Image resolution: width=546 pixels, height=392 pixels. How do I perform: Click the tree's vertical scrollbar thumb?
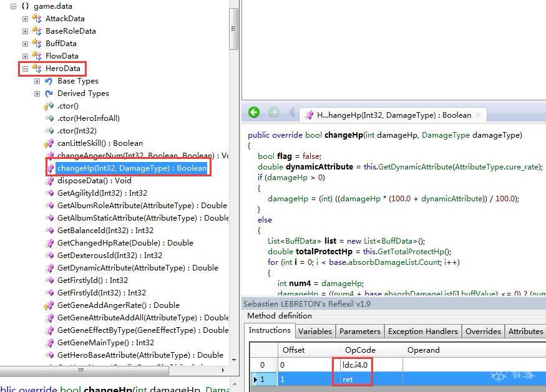[233, 29]
